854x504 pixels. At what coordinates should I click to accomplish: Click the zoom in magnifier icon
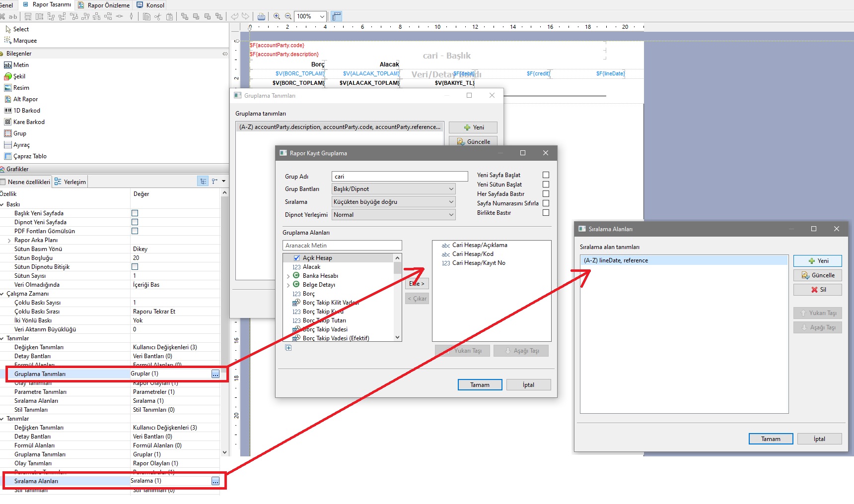coord(277,16)
